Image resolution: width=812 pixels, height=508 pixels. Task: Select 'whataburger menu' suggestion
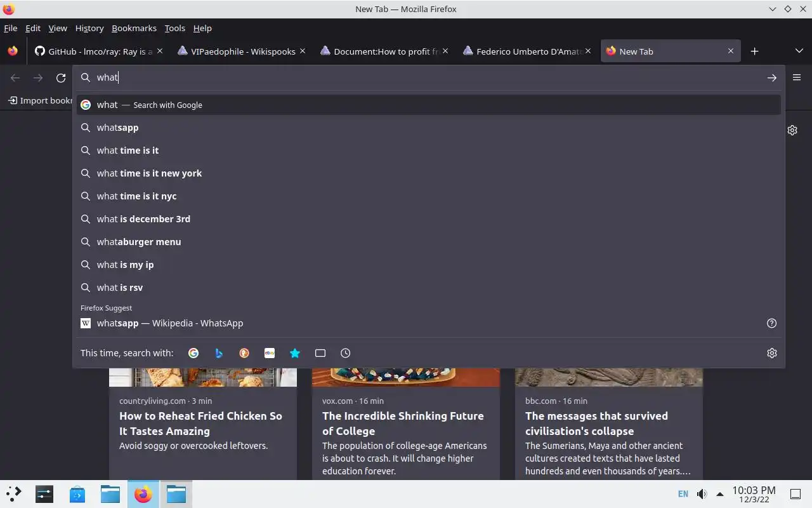pyautogui.click(x=429, y=242)
